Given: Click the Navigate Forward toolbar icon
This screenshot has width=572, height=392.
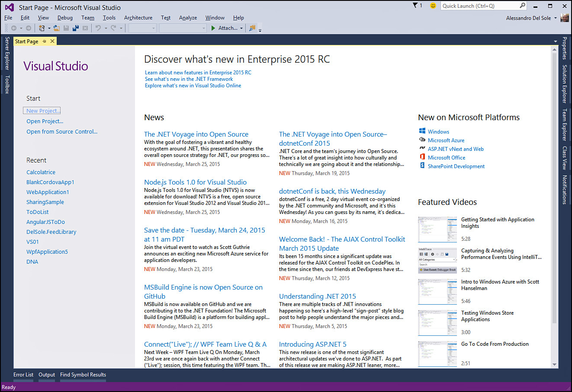Looking at the screenshot, I should (x=29, y=28).
